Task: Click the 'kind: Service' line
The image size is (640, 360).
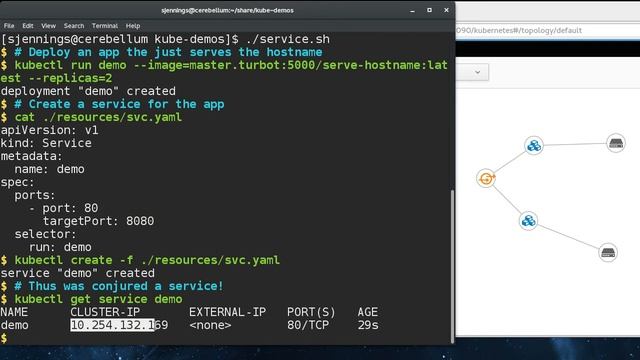Action: coord(46,143)
